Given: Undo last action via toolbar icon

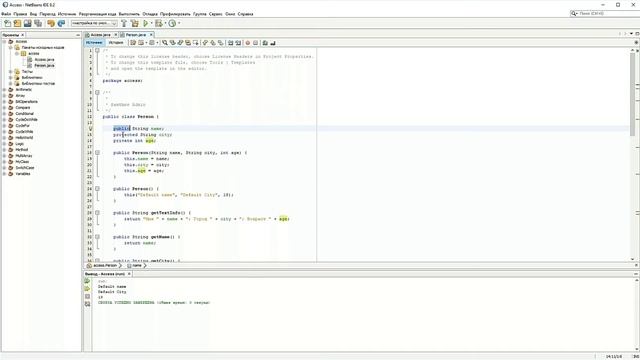Looking at the screenshot, I should point(51,23).
